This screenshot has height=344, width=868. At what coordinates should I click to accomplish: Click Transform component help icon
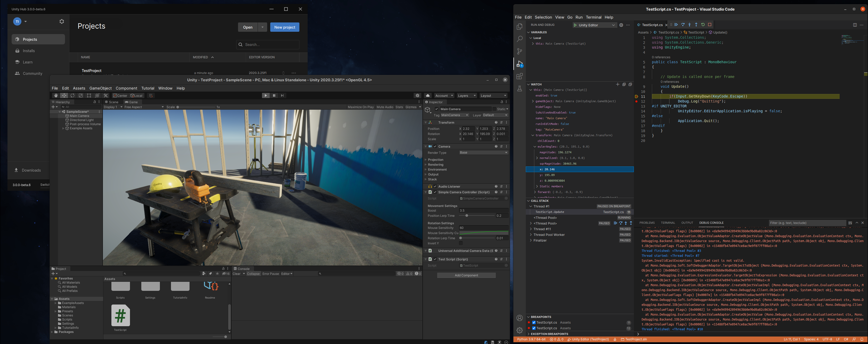pos(496,122)
